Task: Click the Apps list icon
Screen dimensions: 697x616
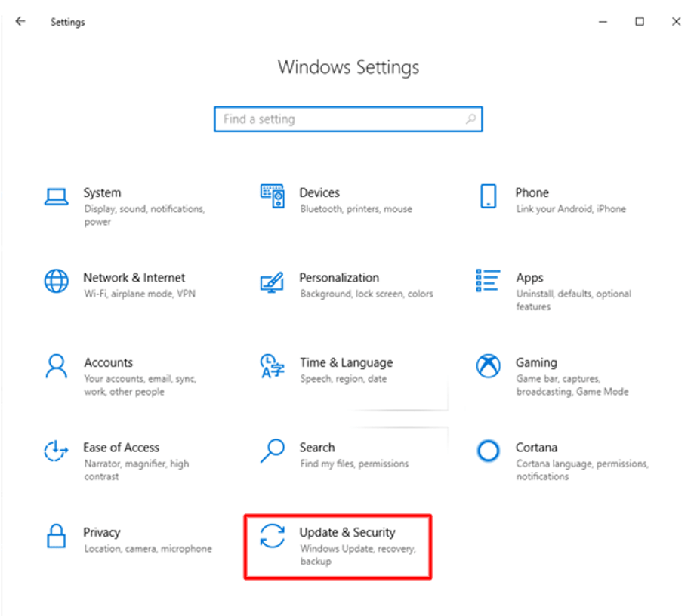Action: [x=488, y=280]
